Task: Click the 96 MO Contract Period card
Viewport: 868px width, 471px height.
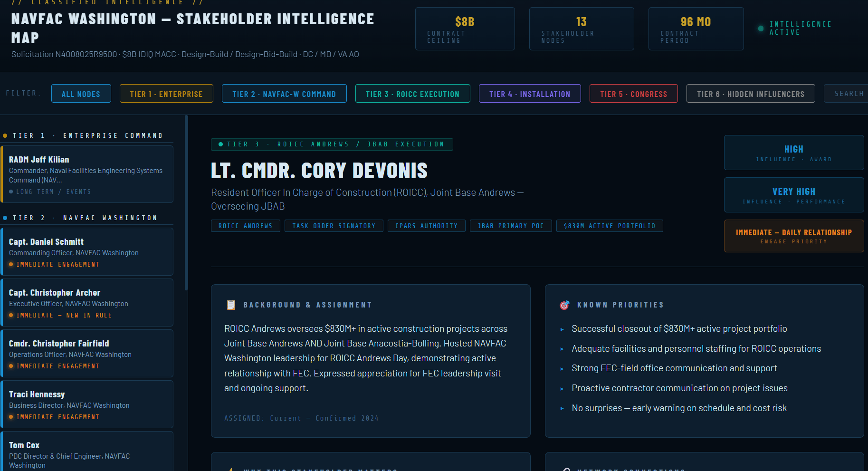Action: click(696, 29)
